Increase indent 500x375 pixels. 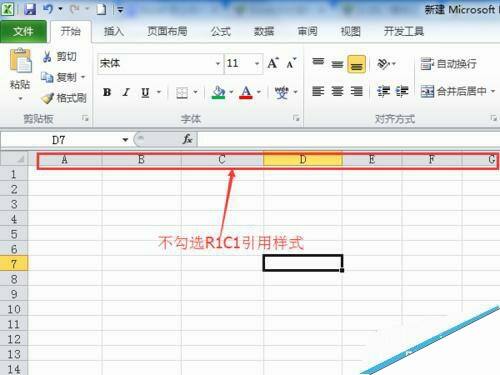tap(402, 91)
